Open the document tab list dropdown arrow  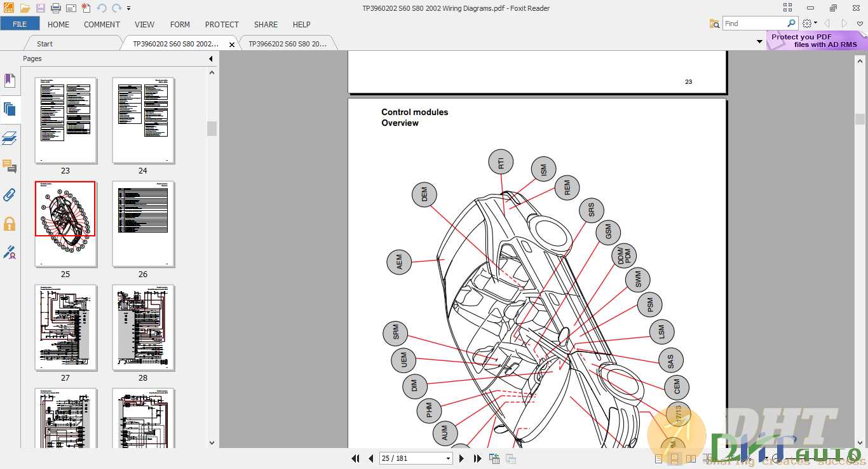coord(759,42)
